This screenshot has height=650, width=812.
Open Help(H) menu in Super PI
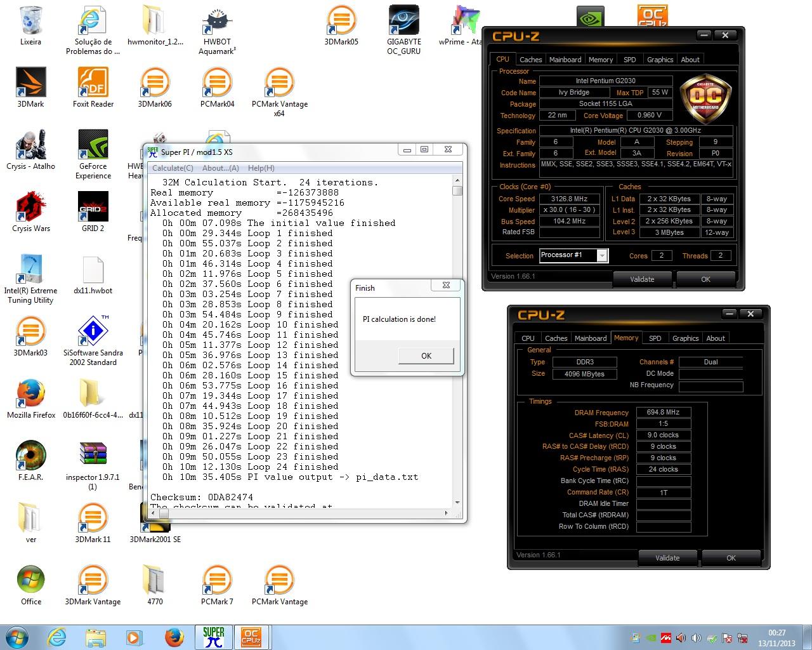point(261,168)
